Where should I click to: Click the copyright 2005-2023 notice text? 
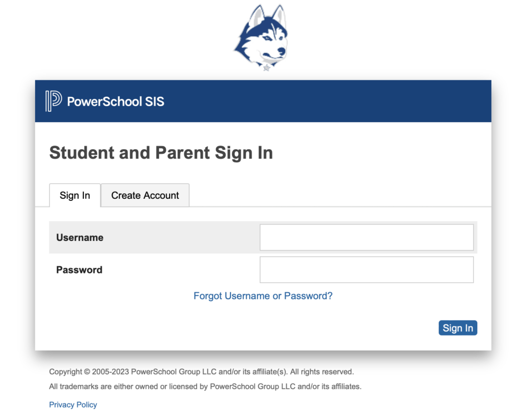pyautogui.click(x=201, y=372)
